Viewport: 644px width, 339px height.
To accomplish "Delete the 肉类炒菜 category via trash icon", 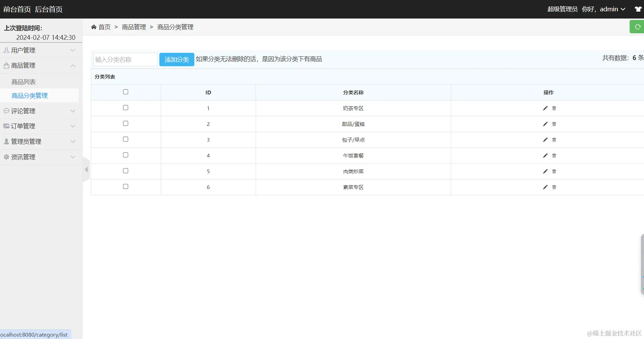I will 554,172.
